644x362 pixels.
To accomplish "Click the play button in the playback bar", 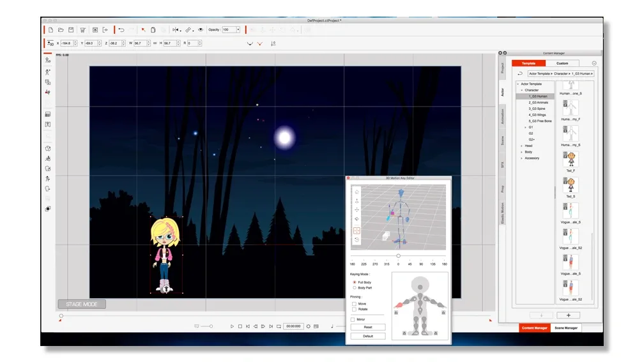I will point(232,326).
